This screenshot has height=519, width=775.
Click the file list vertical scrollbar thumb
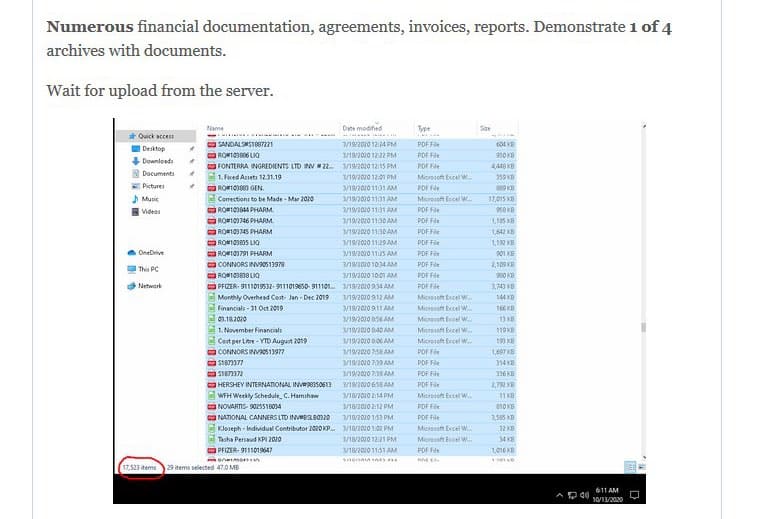point(644,327)
